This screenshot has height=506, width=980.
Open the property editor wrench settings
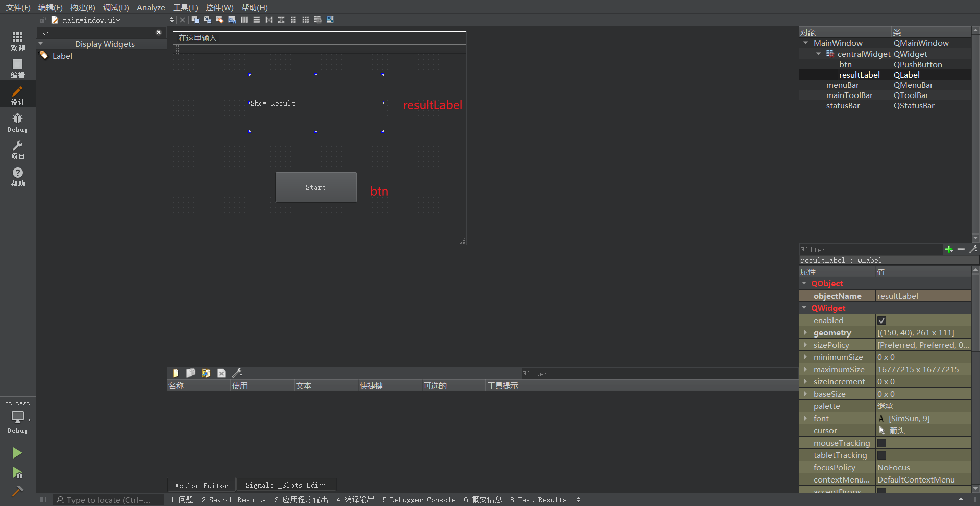(x=973, y=249)
